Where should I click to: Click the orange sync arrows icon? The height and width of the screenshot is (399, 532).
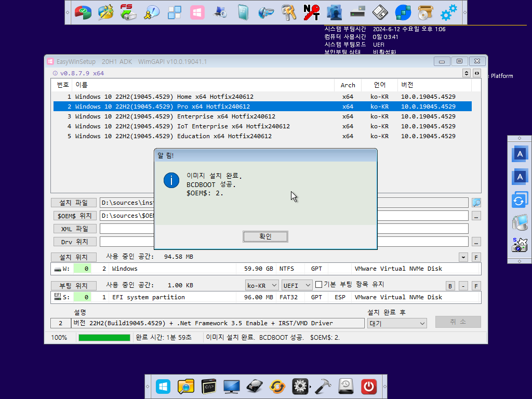point(277,387)
